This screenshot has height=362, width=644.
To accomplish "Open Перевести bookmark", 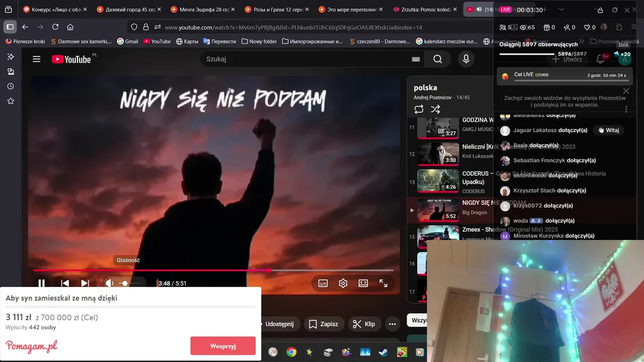I will click(x=220, y=41).
